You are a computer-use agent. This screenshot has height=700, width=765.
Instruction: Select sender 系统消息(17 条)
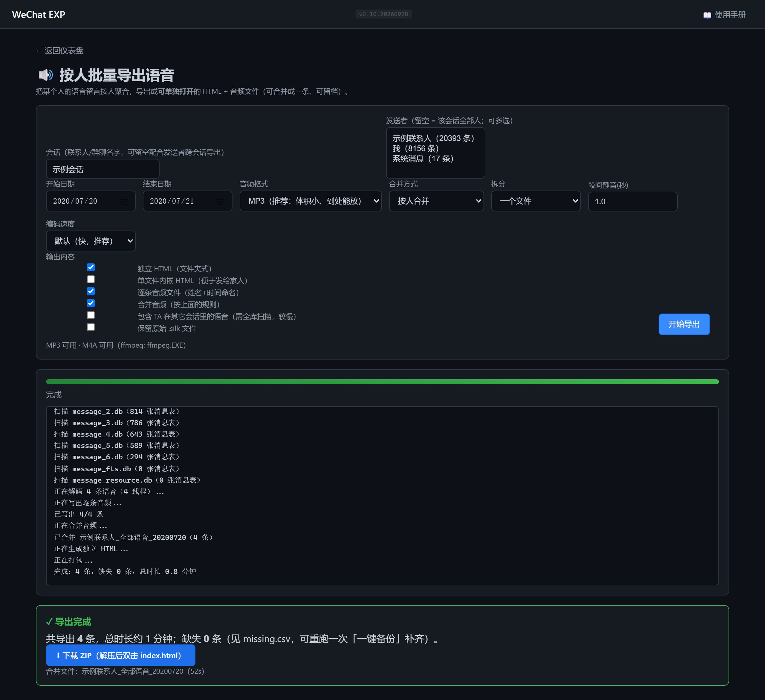(423, 159)
